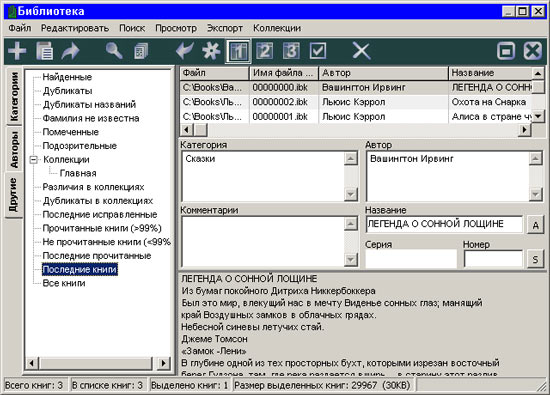Viewport: 550px width, 395px height.
Task: Select Сказки in the Категория list
Action: (x=200, y=159)
